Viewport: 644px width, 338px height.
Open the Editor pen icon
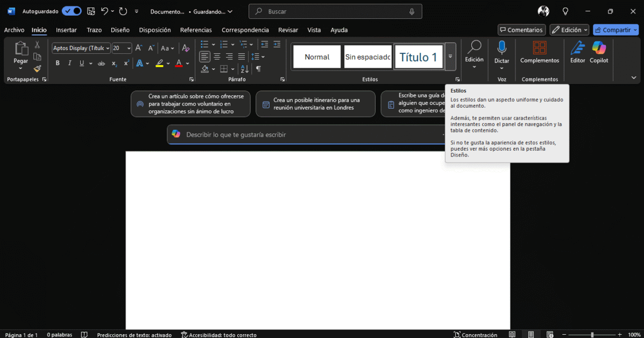[577, 48]
